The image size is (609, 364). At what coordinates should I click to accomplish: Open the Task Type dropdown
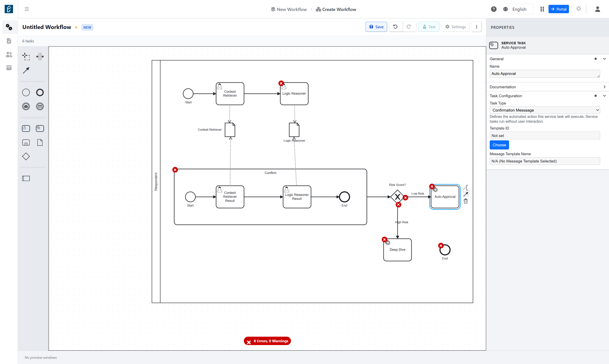pyautogui.click(x=545, y=110)
